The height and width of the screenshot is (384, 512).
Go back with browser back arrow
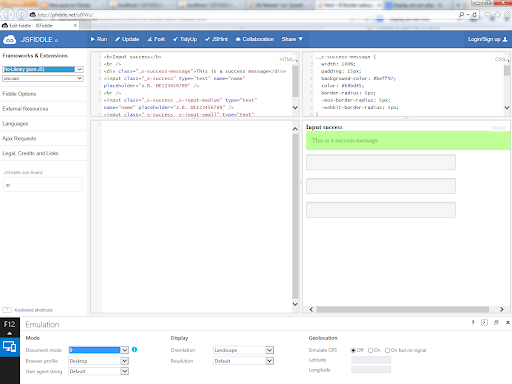click(x=7, y=15)
